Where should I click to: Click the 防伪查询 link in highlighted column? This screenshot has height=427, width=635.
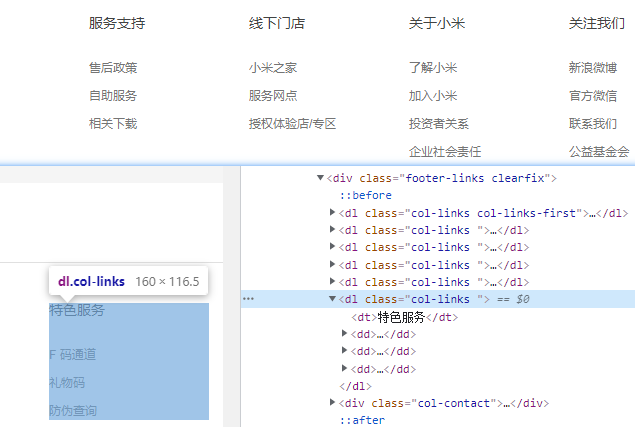tap(73, 410)
